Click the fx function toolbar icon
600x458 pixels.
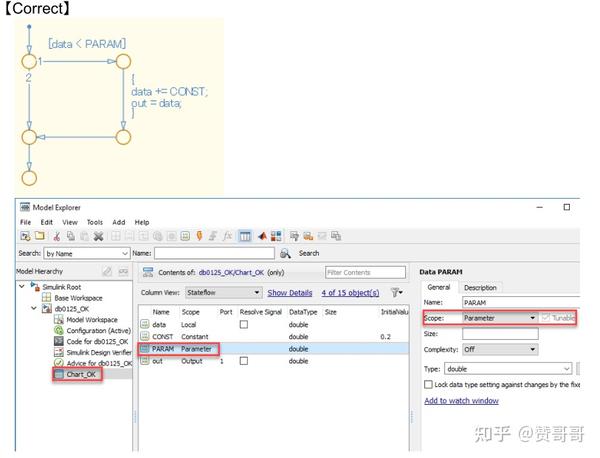227,236
